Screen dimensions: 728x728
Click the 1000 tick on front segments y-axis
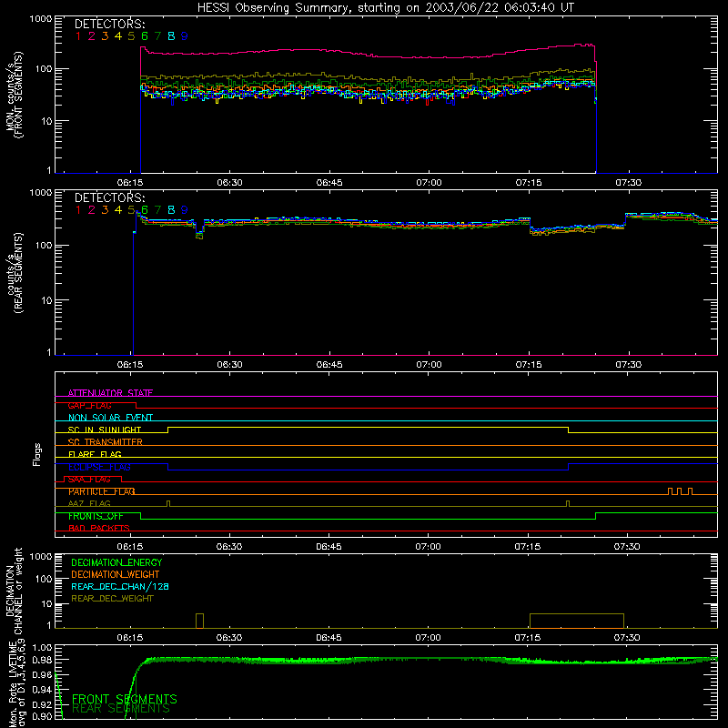click(41, 19)
